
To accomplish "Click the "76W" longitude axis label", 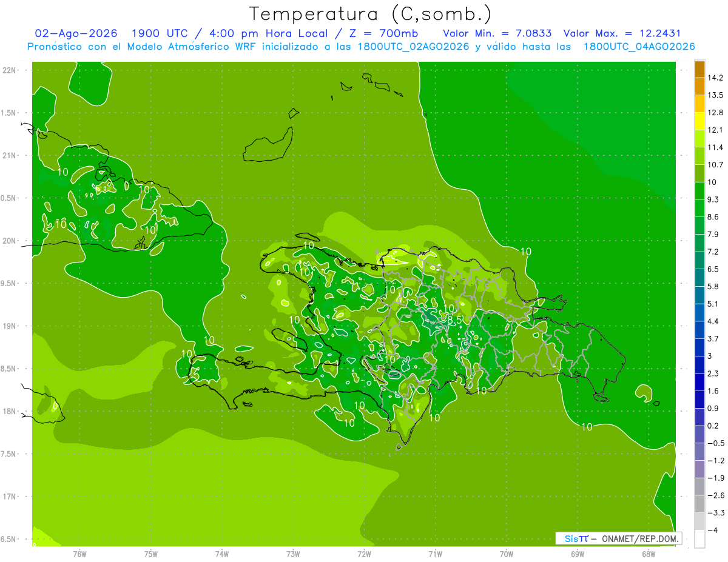I will pos(79,554).
